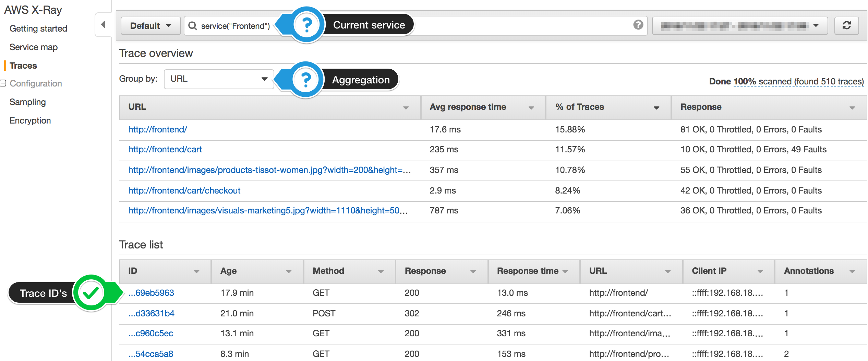This screenshot has width=868, height=361.
Task: Collapse the left navigation sidebar arrow
Action: click(103, 25)
